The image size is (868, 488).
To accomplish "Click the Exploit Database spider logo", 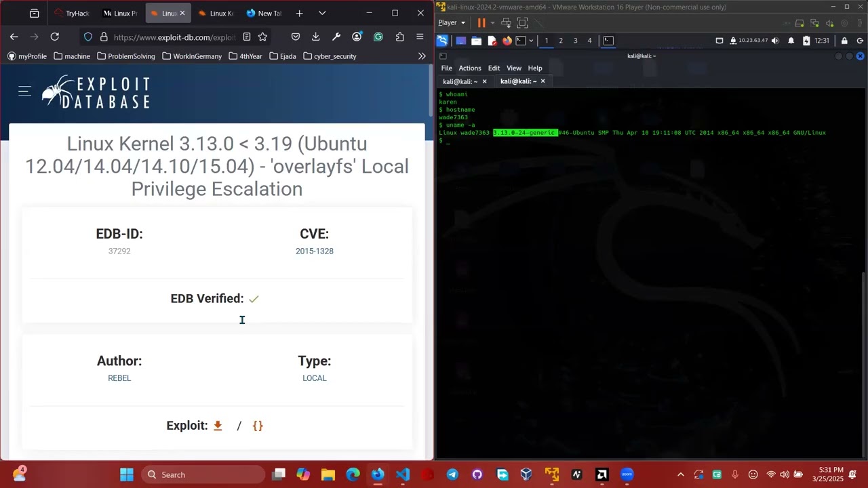I will click(96, 93).
